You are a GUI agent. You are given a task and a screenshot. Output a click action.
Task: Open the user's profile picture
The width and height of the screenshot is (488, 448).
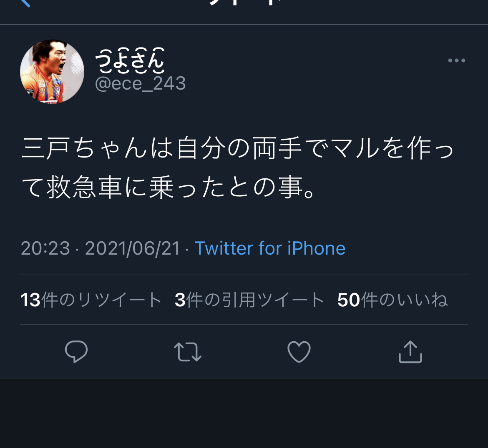52,72
